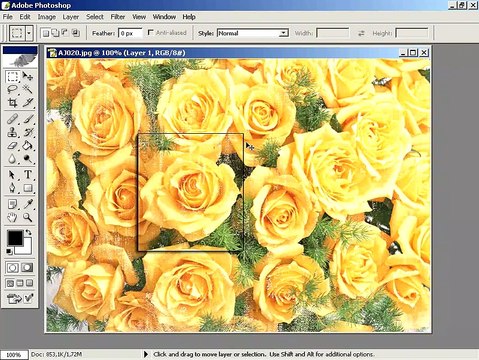Open status bar info options arrow
479x360 pixels.
[146, 354]
